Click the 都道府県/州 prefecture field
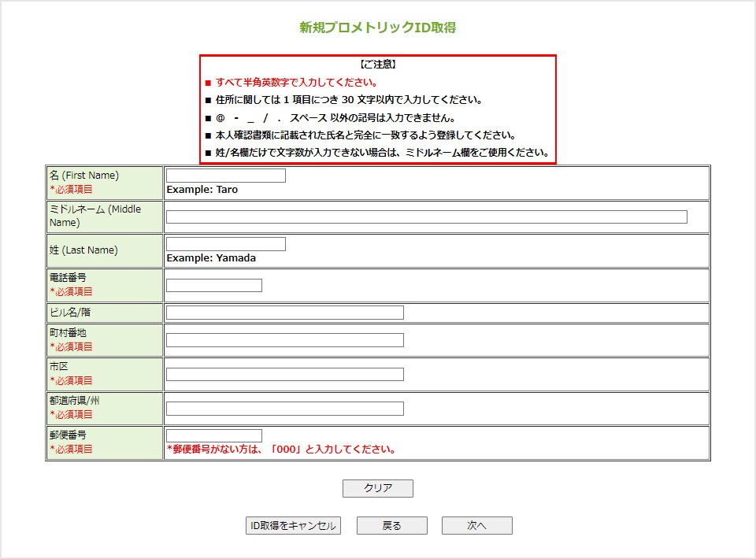Screen dimensions: 756x559 pyautogui.click(x=285, y=409)
